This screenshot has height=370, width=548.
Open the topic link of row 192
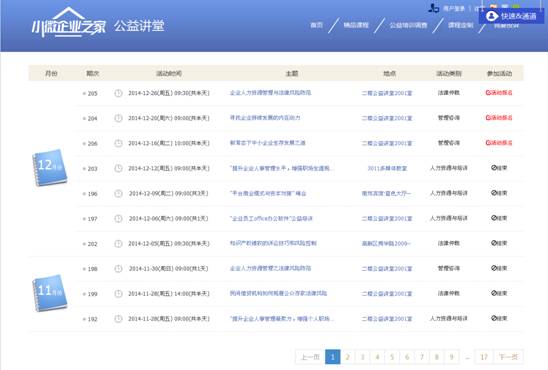point(282,319)
